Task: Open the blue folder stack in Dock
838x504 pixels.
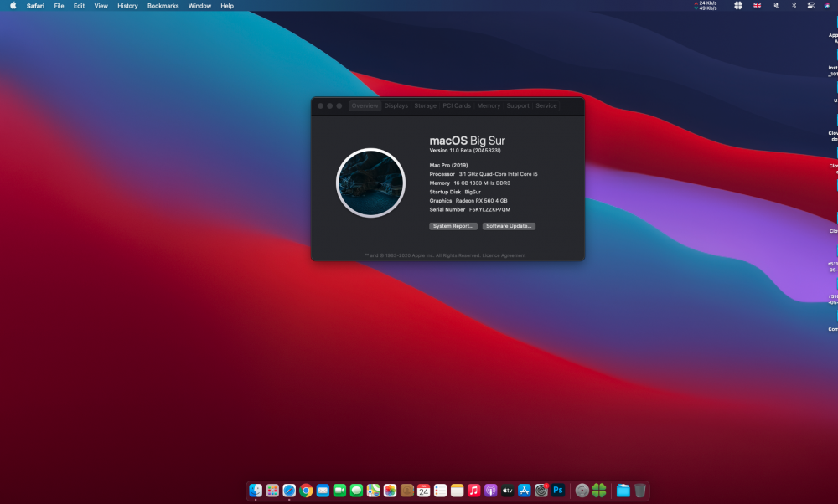Action: pos(623,490)
